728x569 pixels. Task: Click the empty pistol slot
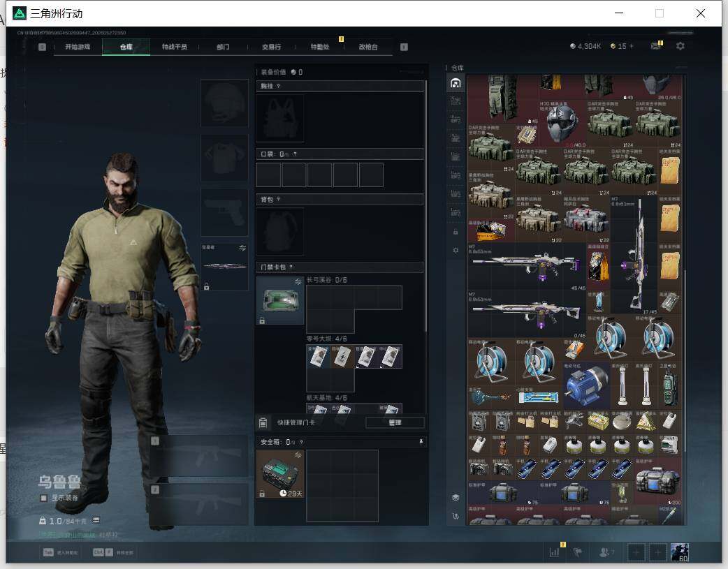[x=224, y=212]
